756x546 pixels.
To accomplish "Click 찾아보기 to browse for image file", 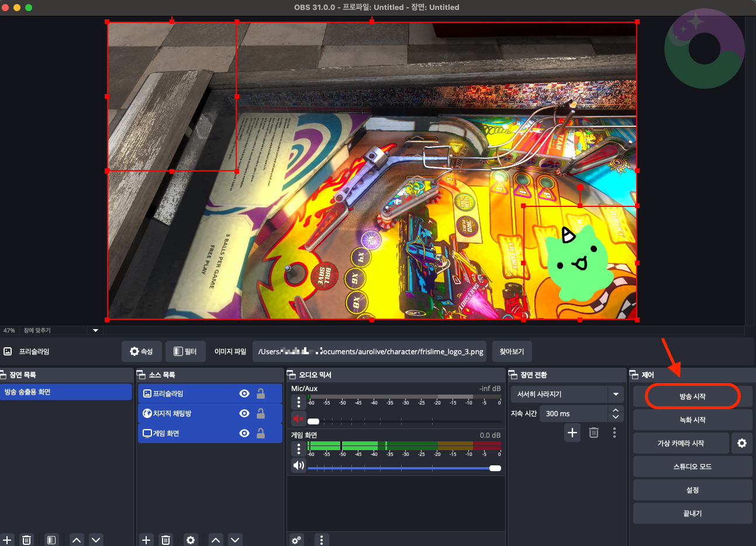I will [512, 351].
